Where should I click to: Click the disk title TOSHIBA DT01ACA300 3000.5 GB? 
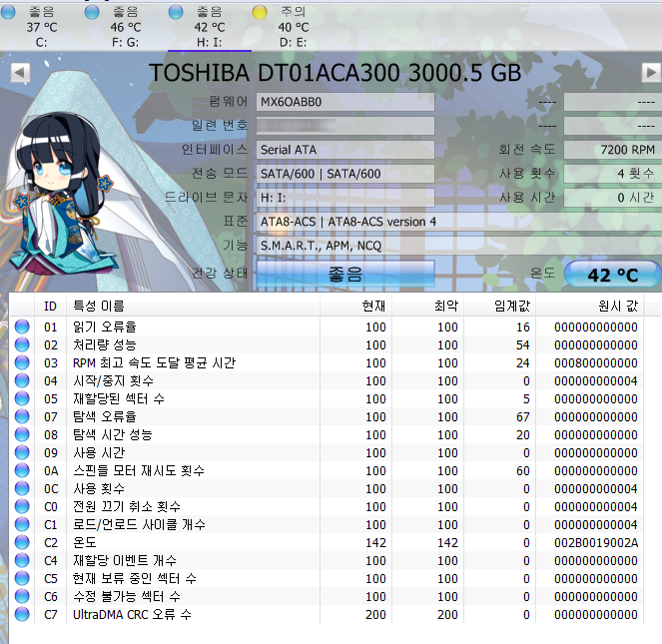[335, 73]
